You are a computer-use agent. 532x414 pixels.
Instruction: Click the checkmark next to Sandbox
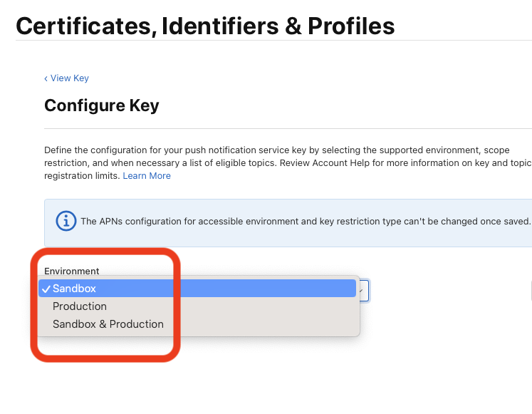tap(46, 289)
